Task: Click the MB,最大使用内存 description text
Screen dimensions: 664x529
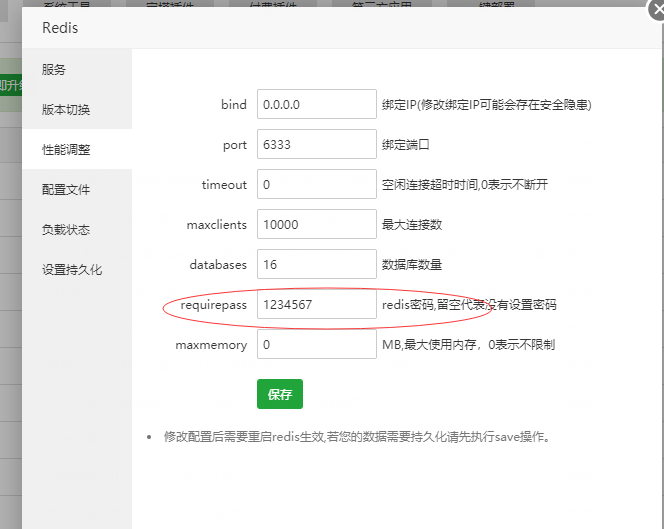Action: [468, 345]
